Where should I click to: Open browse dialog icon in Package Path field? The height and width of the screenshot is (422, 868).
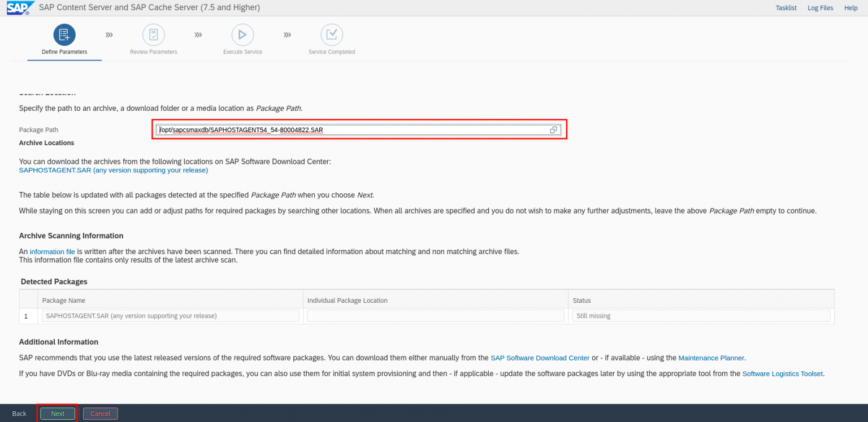coord(553,130)
